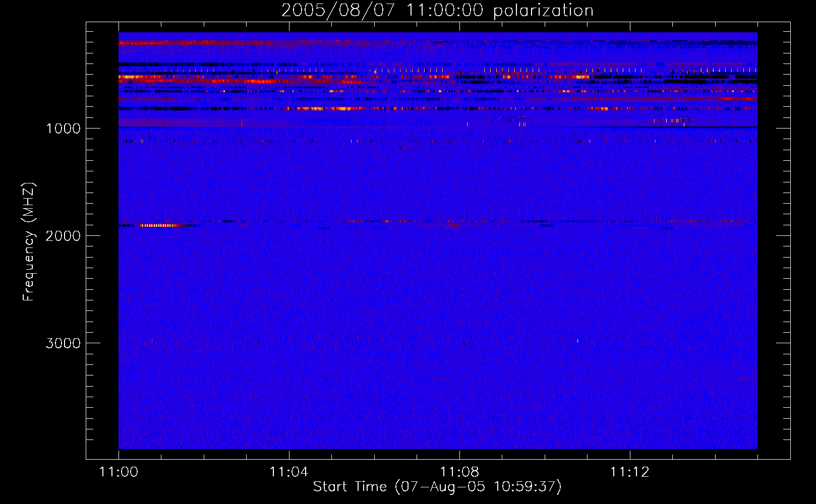This screenshot has width=816, height=504.
Task: Click the 2000 frequency tick label
Action: pos(63,236)
